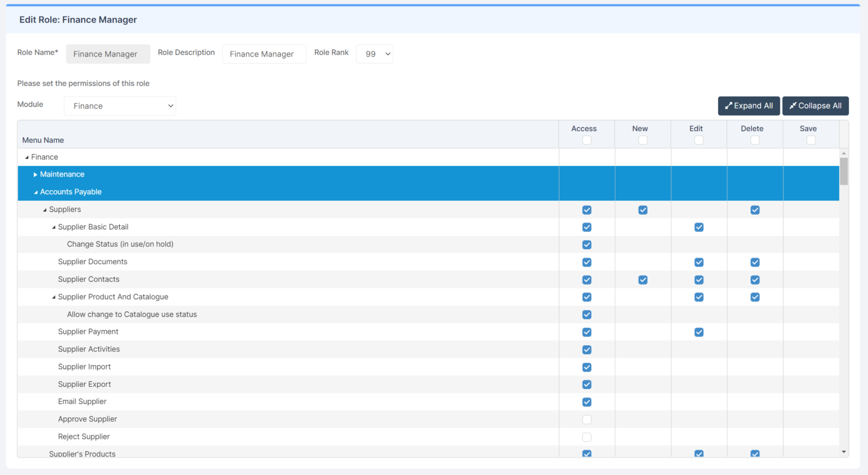Open the Module dropdown showing Finance
Screen dimensions: 868x475
pos(120,106)
